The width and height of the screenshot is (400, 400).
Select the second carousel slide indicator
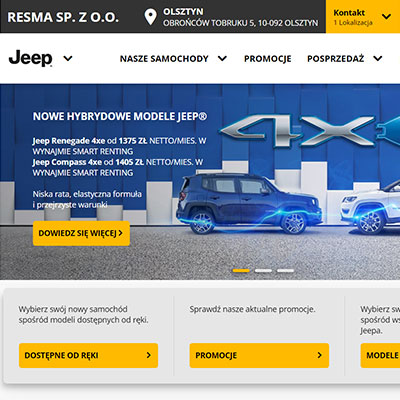pyautogui.click(x=263, y=271)
